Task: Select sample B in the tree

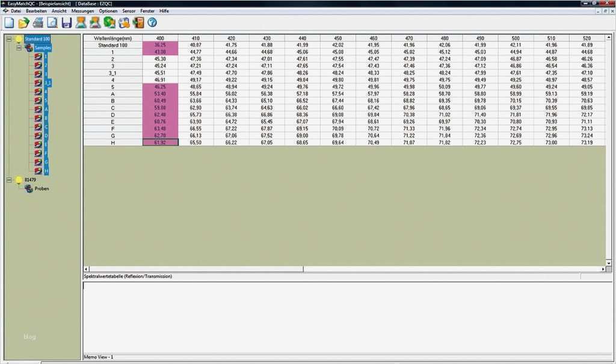Action: (46, 118)
